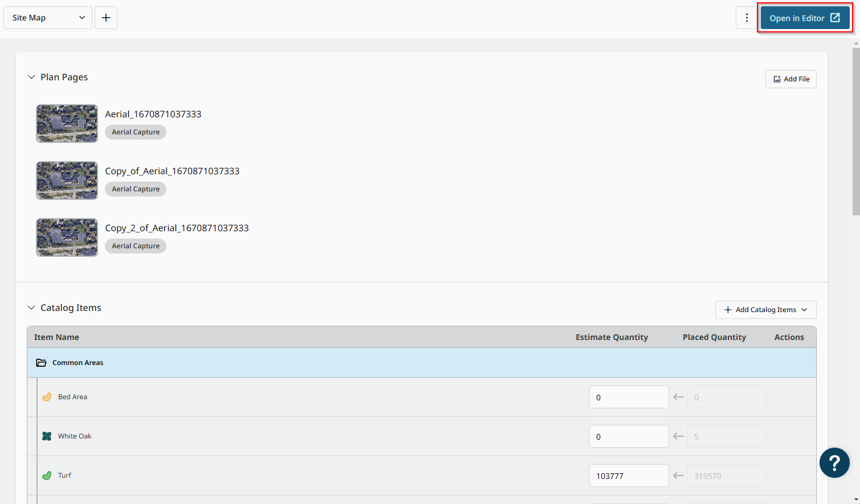
Task: Click the Add File button
Action: pyautogui.click(x=790, y=79)
